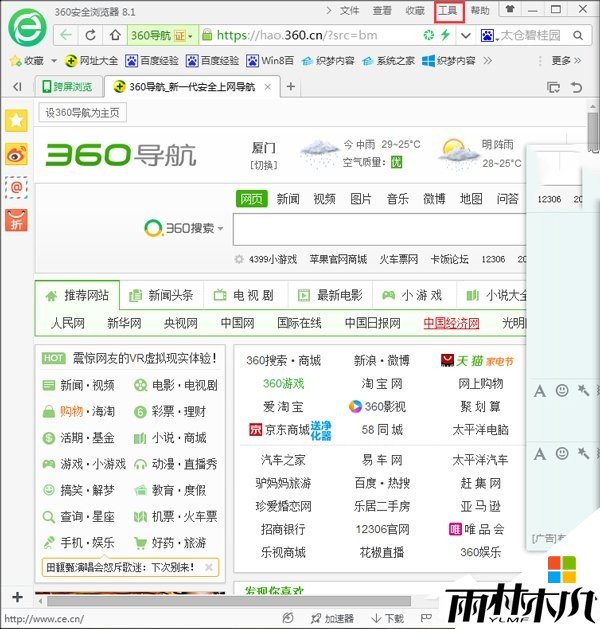Open the 淘宝网 link

pyautogui.click(x=382, y=383)
